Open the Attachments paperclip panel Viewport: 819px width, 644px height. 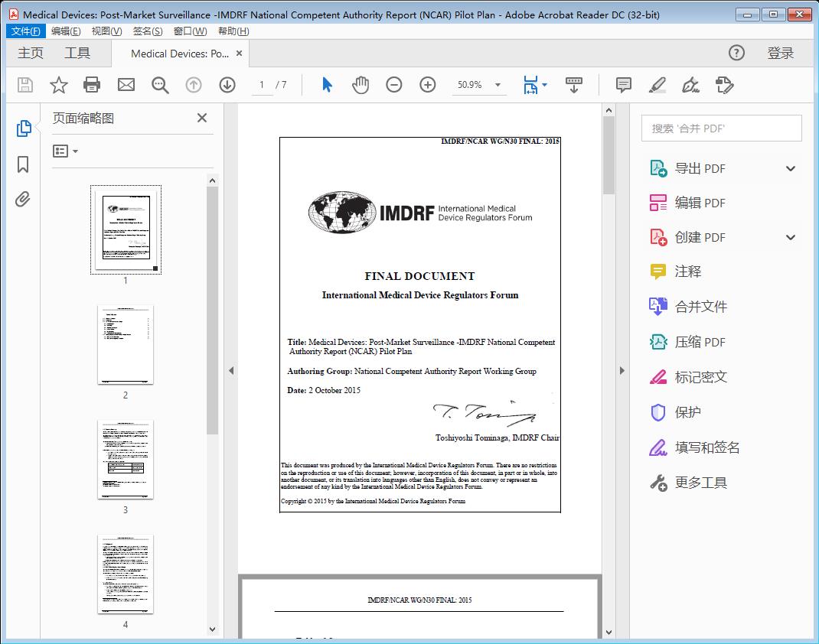tap(24, 199)
